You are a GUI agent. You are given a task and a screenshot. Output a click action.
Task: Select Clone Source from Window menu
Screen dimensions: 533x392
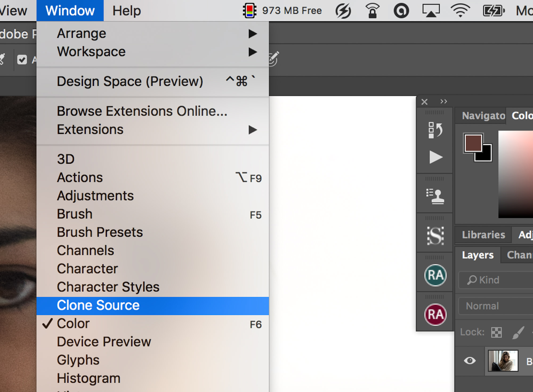click(x=98, y=305)
